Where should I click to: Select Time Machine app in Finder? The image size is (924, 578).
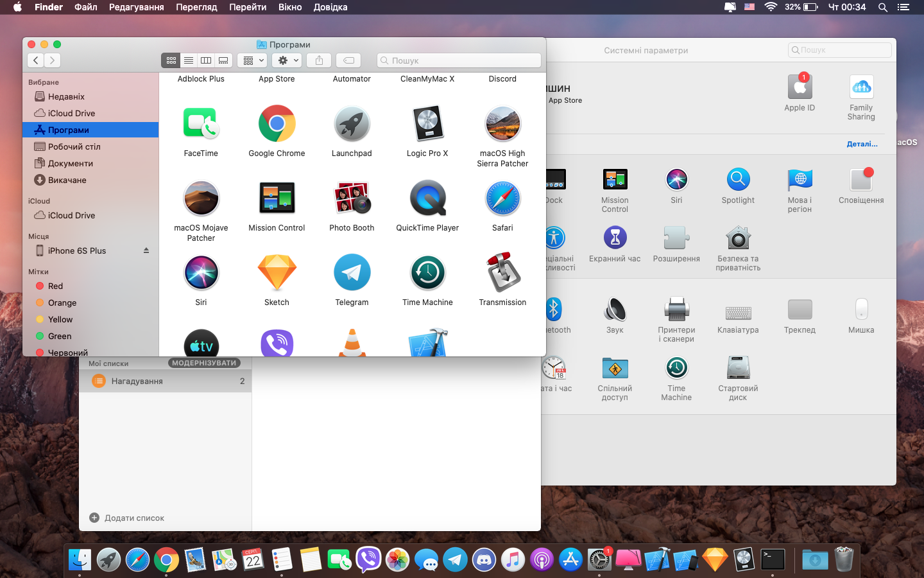(x=427, y=273)
